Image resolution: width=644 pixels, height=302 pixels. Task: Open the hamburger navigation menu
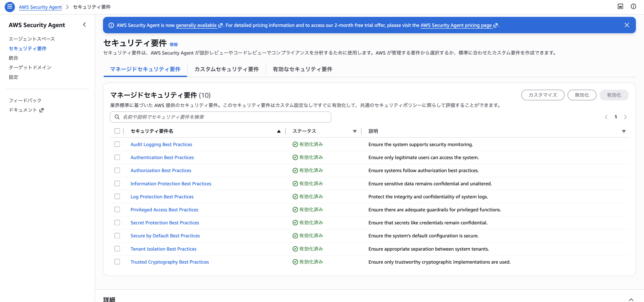10,7
